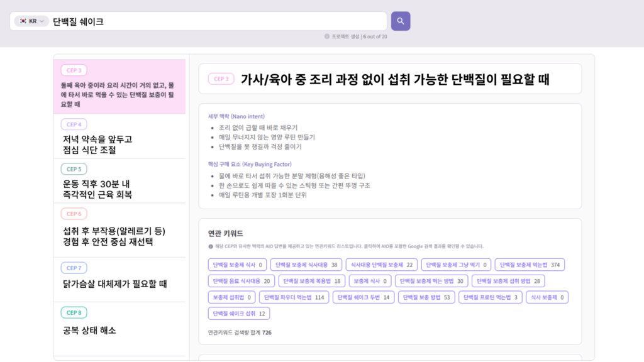
Task: Click the magnifying glass search button
Action: pyautogui.click(x=401, y=21)
